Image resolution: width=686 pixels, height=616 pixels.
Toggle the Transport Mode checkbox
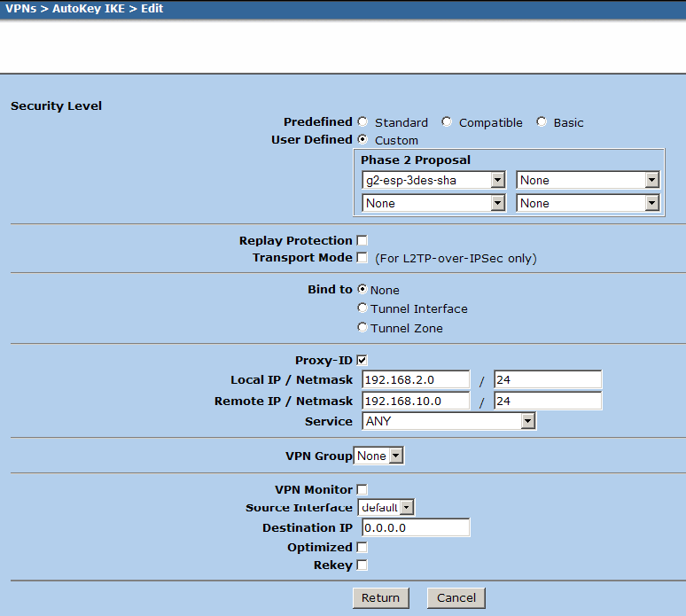[x=362, y=258]
